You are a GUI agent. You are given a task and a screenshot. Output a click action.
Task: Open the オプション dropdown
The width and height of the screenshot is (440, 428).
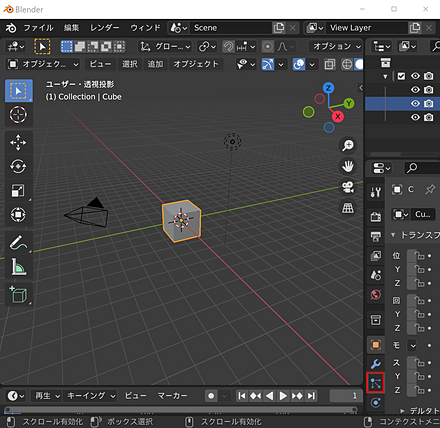click(x=335, y=47)
